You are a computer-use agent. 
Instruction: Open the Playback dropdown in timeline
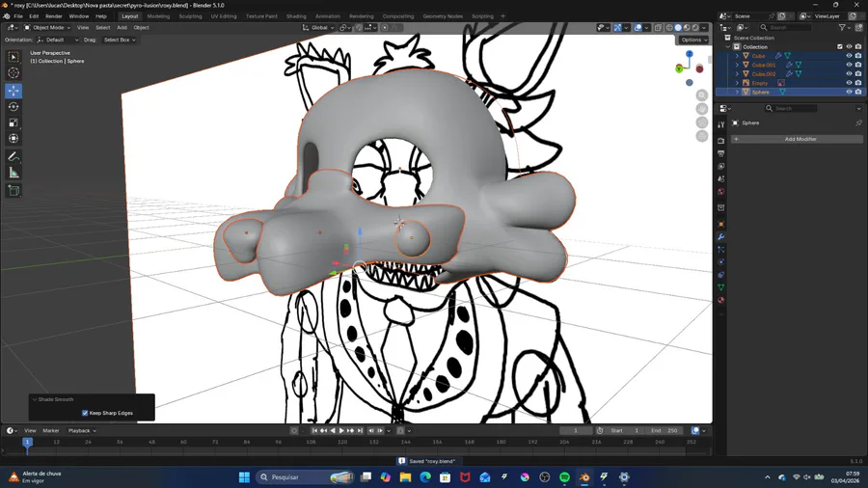tap(82, 430)
